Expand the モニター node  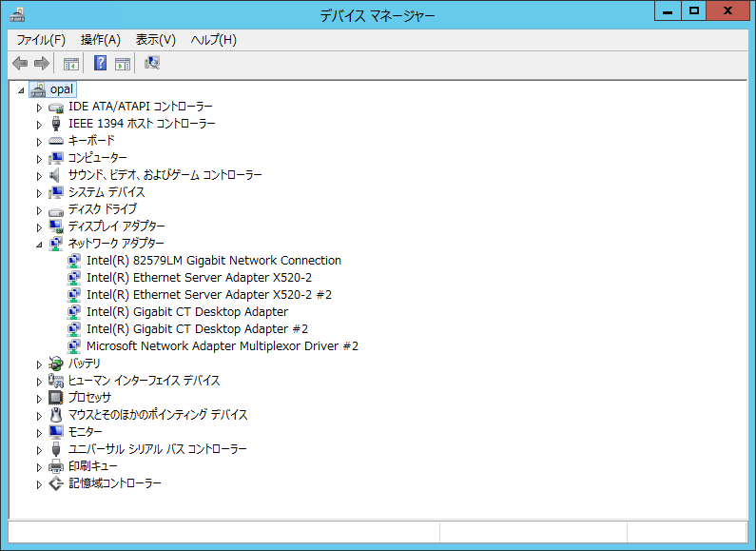[x=39, y=433]
